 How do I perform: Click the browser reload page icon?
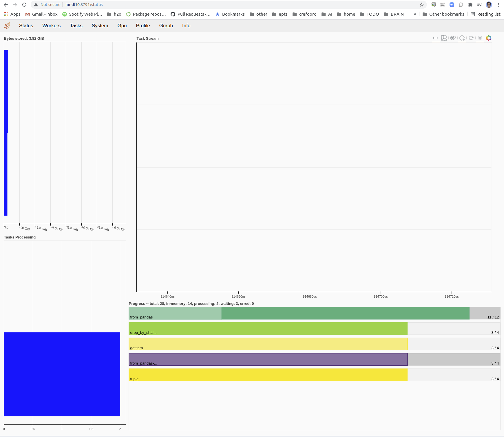coord(24,5)
